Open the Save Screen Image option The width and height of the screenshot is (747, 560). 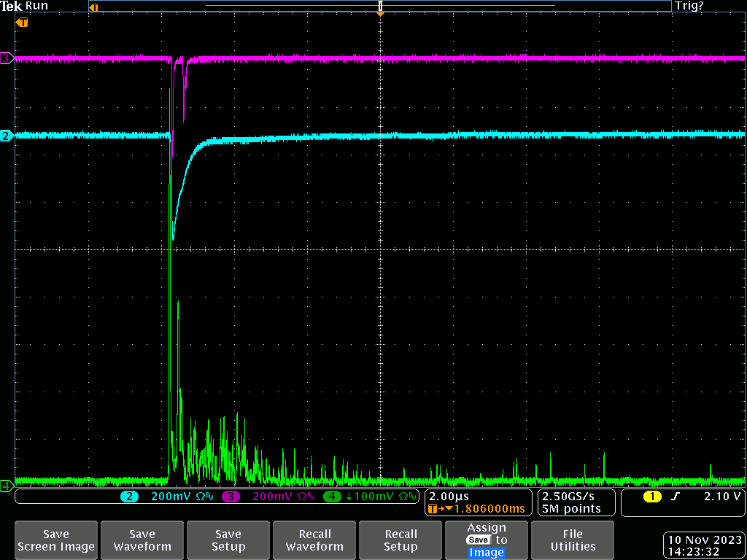click(56, 540)
